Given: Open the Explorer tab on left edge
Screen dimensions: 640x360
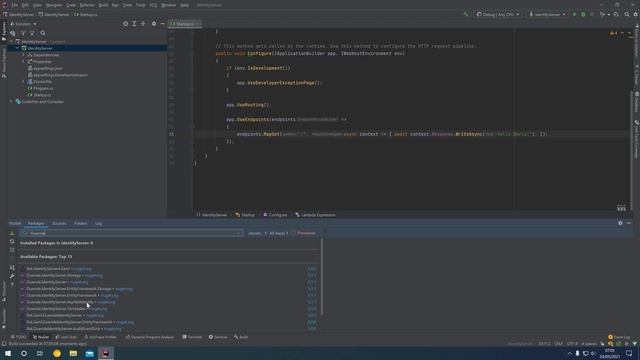Looking at the screenshot, I should pos(4,31).
